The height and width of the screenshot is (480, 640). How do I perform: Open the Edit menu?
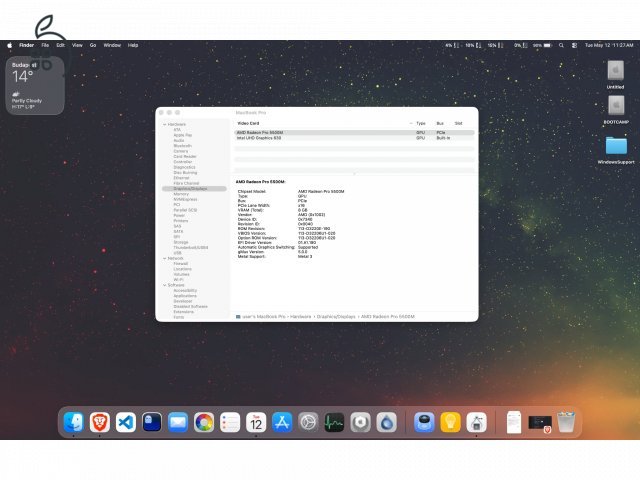(x=60, y=45)
